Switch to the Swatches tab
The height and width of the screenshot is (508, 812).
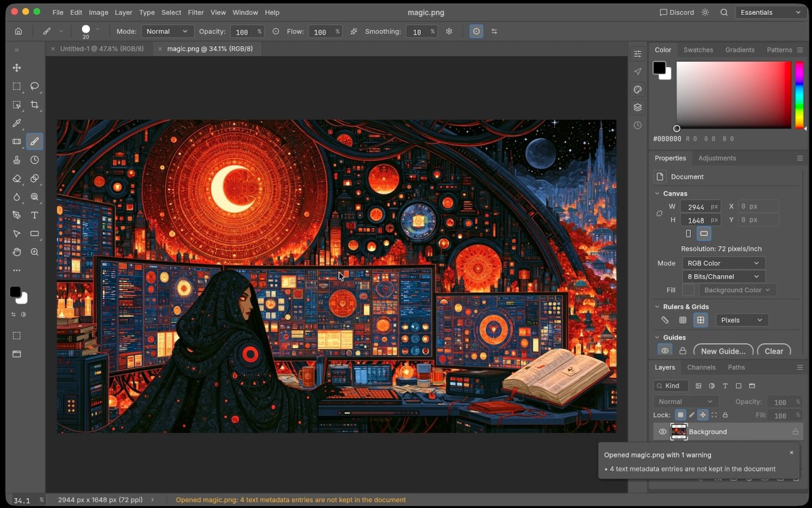698,50
